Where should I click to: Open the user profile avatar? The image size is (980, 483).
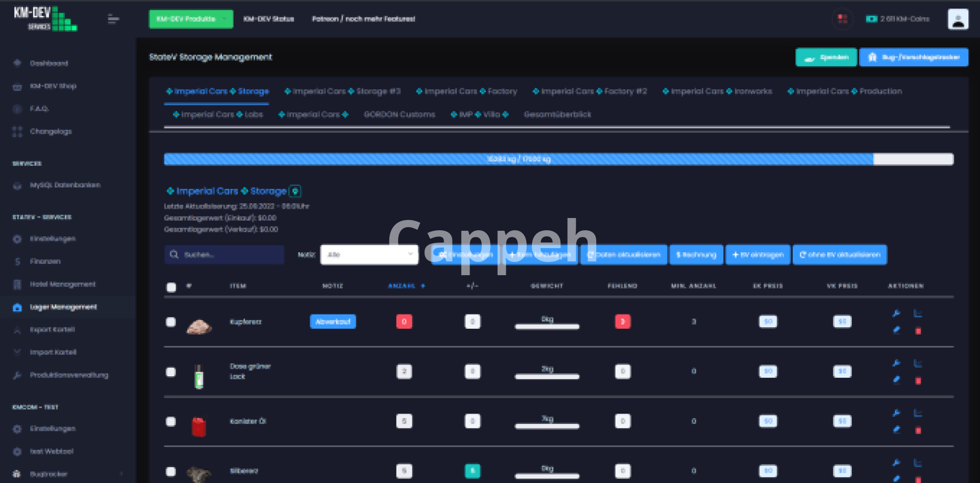pos(958,19)
